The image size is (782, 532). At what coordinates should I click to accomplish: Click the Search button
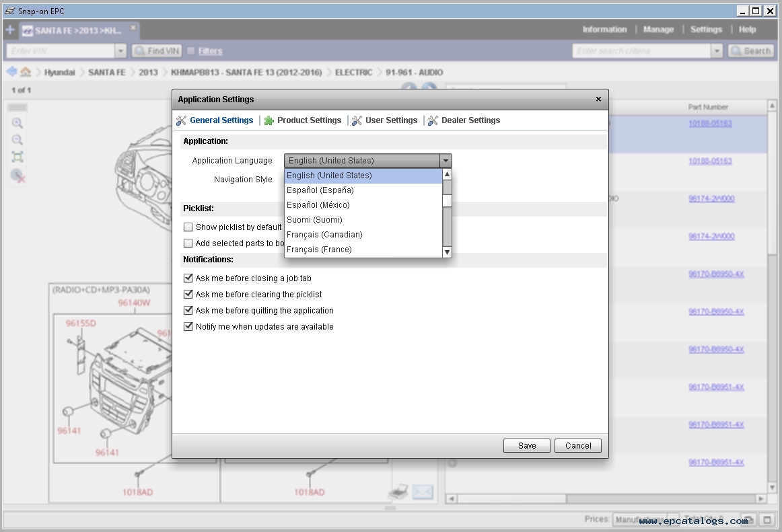(751, 51)
